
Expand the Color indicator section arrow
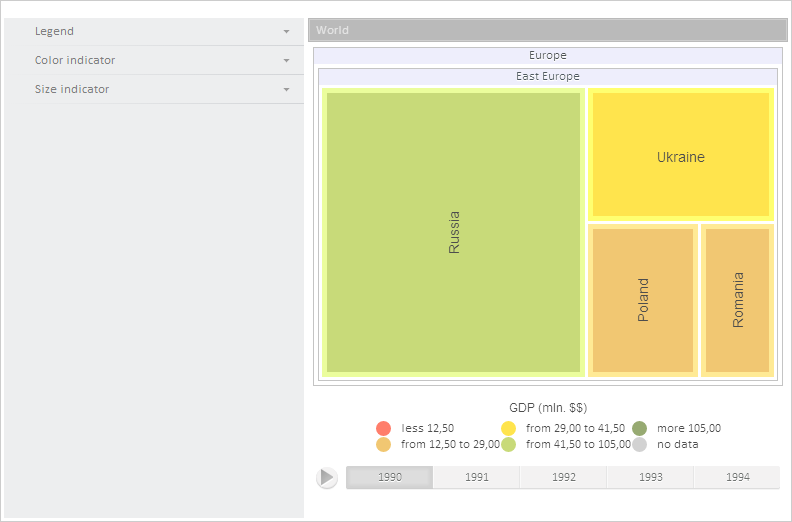pyautogui.click(x=286, y=61)
